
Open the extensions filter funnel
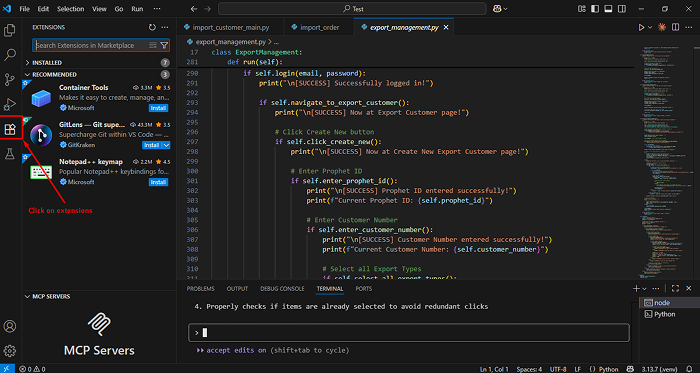click(x=164, y=45)
